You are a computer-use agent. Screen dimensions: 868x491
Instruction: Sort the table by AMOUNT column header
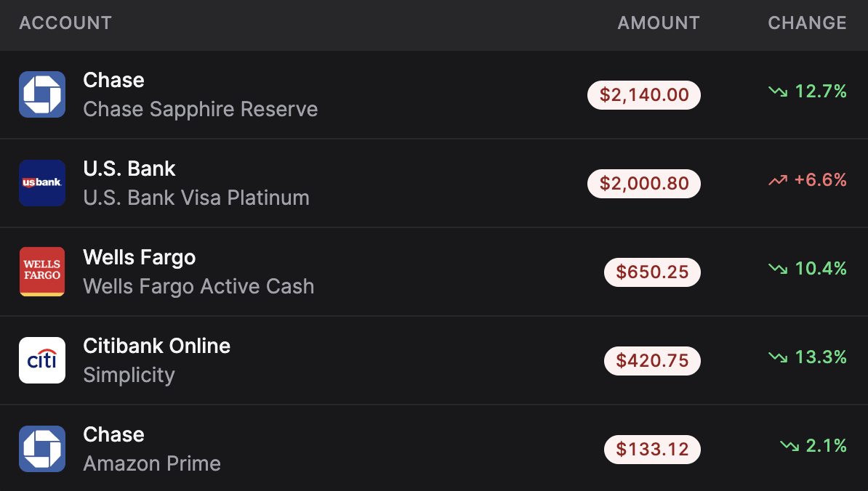pyautogui.click(x=658, y=23)
